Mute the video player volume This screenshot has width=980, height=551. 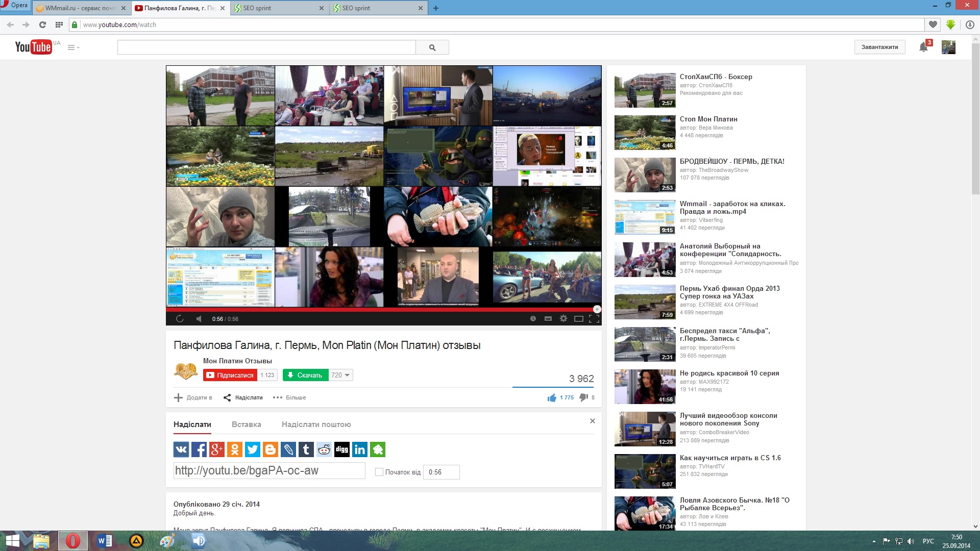199,319
